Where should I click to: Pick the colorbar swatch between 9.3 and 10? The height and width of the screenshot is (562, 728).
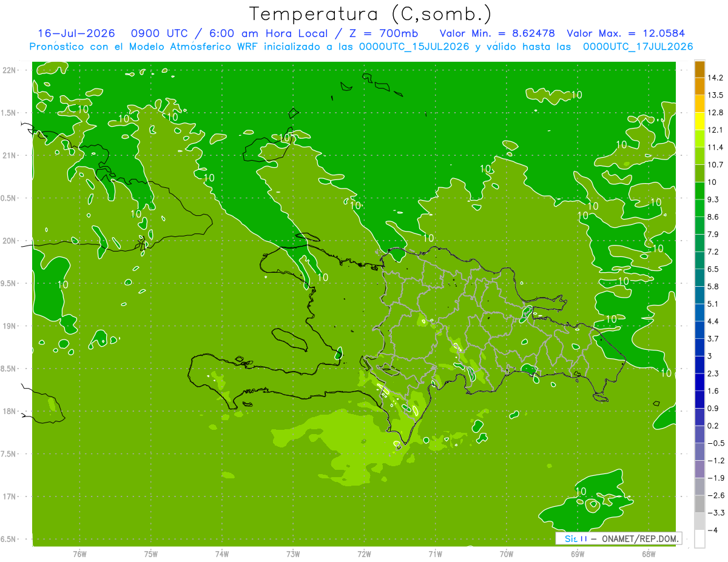click(x=699, y=191)
